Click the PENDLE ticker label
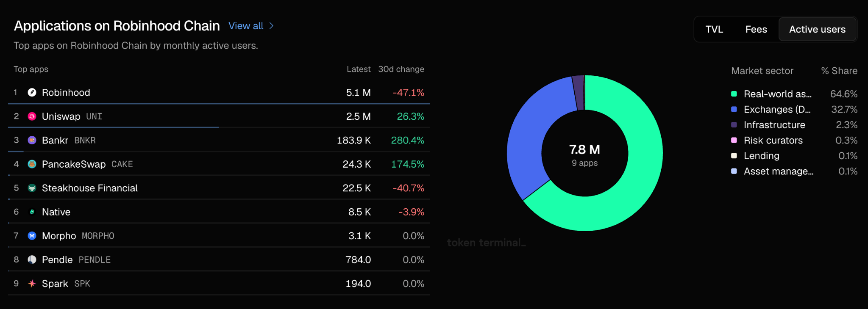The height and width of the screenshot is (309, 868). click(x=95, y=259)
